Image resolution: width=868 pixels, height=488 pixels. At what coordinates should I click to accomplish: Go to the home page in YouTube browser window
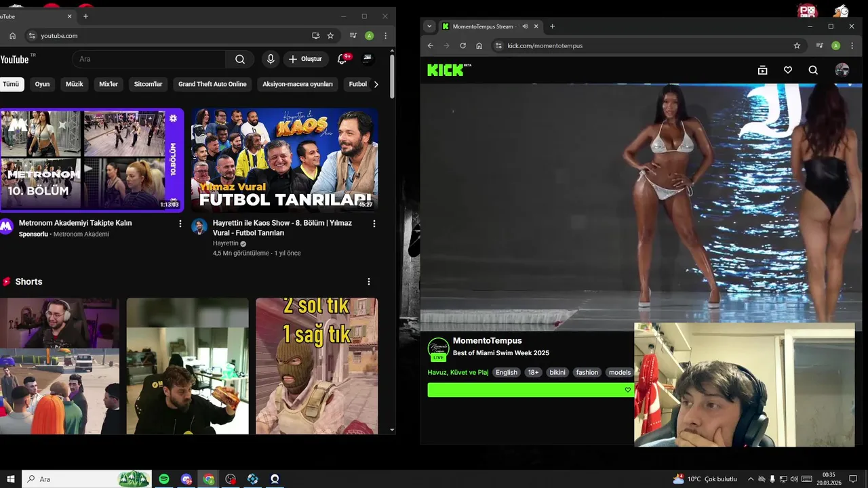click(x=12, y=35)
